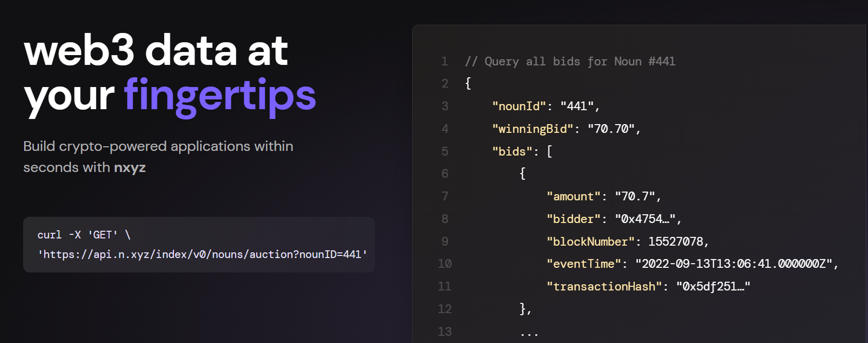
Task: Click the purple "fingertips" heading word
Action: 220,96
